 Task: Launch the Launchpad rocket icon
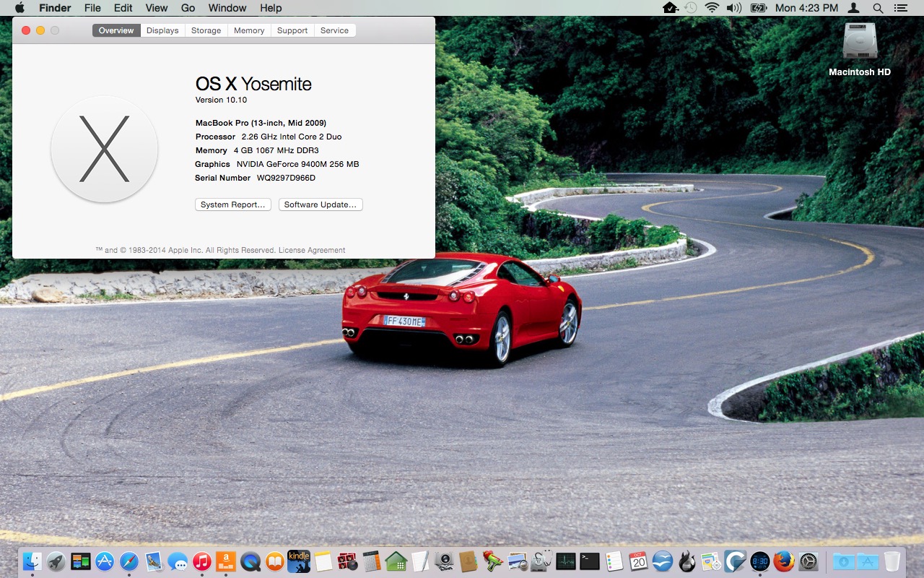pos(56,561)
